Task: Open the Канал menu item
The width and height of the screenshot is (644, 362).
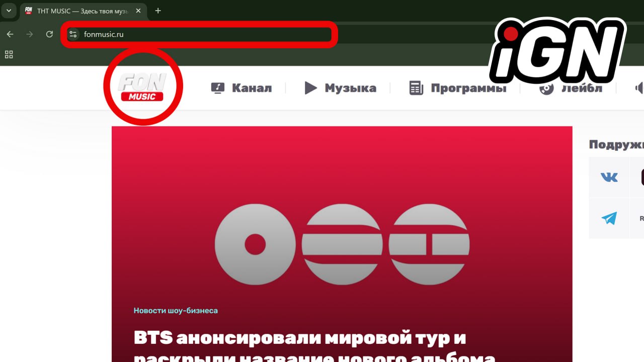Action: [242, 88]
